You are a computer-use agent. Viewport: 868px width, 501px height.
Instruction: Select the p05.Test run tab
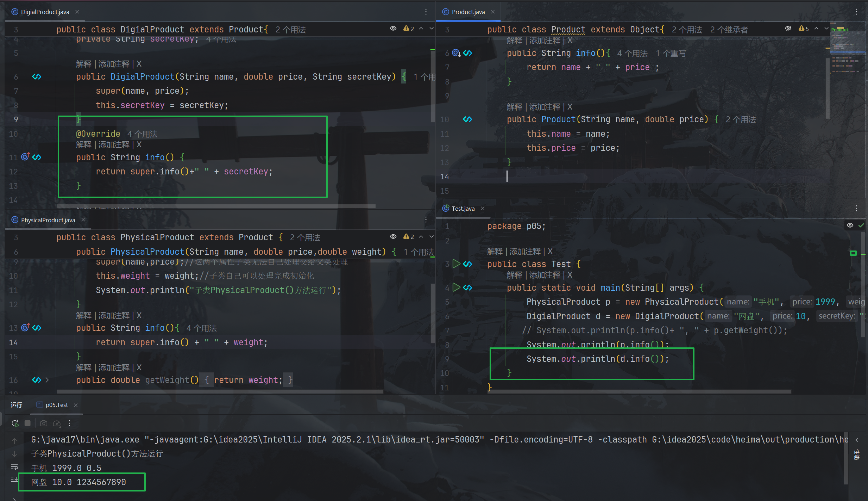(56, 405)
